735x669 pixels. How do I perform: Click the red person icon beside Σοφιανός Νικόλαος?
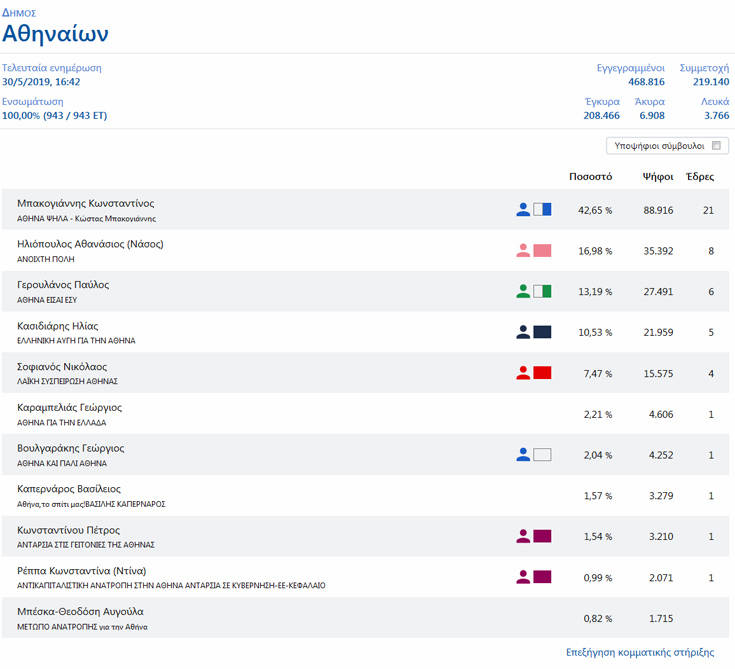[x=523, y=373]
